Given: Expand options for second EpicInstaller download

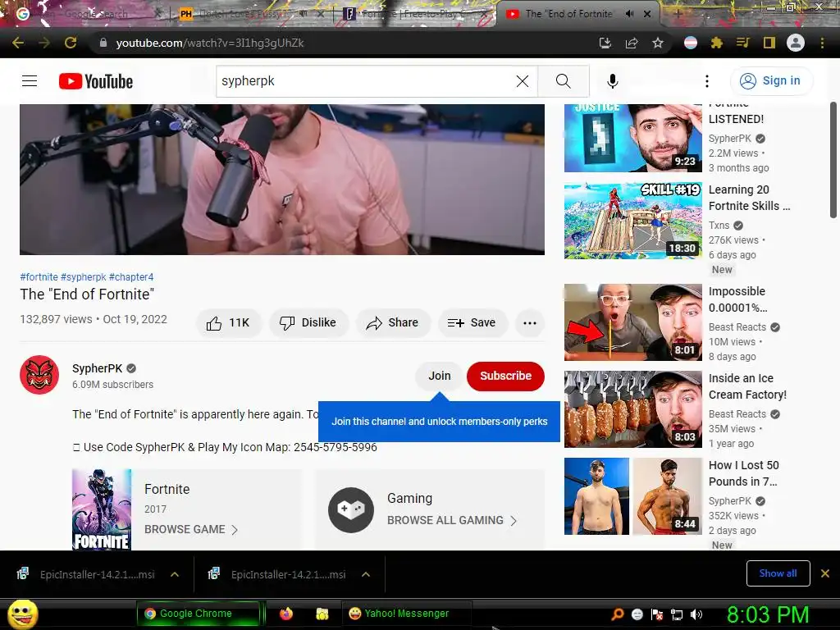Looking at the screenshot, I should click(x=366, y=574).
